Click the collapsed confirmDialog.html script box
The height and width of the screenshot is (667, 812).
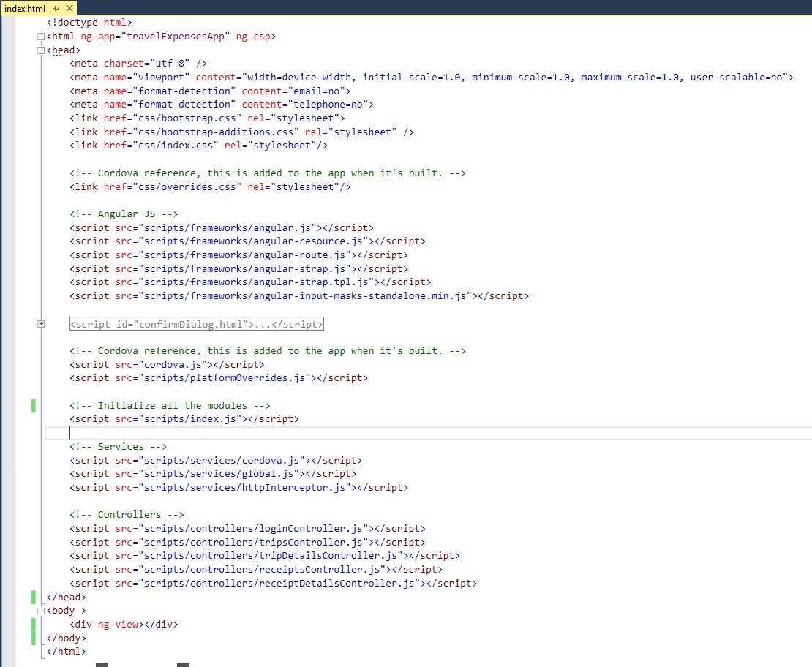(x=197, y=324)
